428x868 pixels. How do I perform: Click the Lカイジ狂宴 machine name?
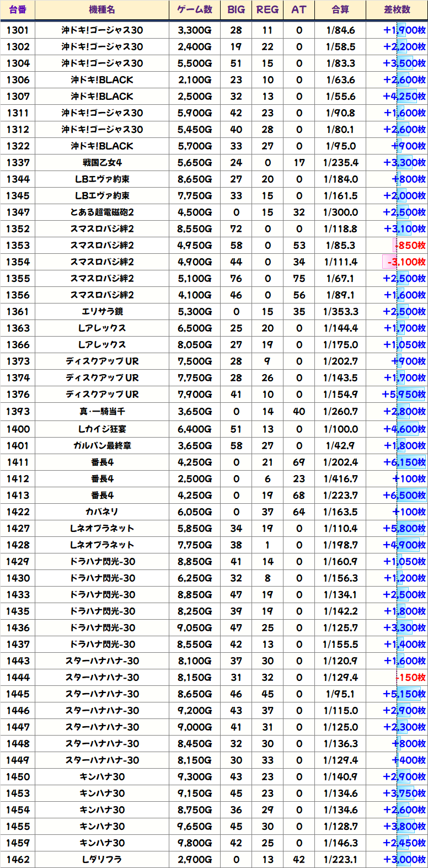[x=102, y=429]
